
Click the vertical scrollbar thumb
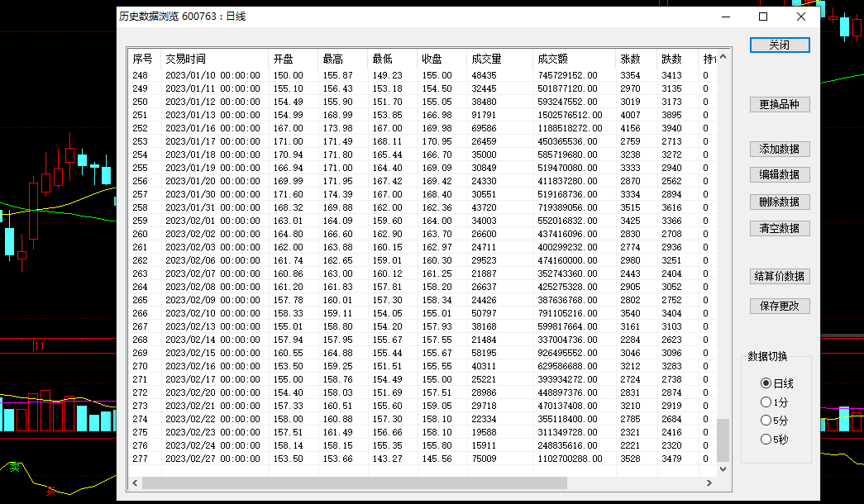pos(723,440)
